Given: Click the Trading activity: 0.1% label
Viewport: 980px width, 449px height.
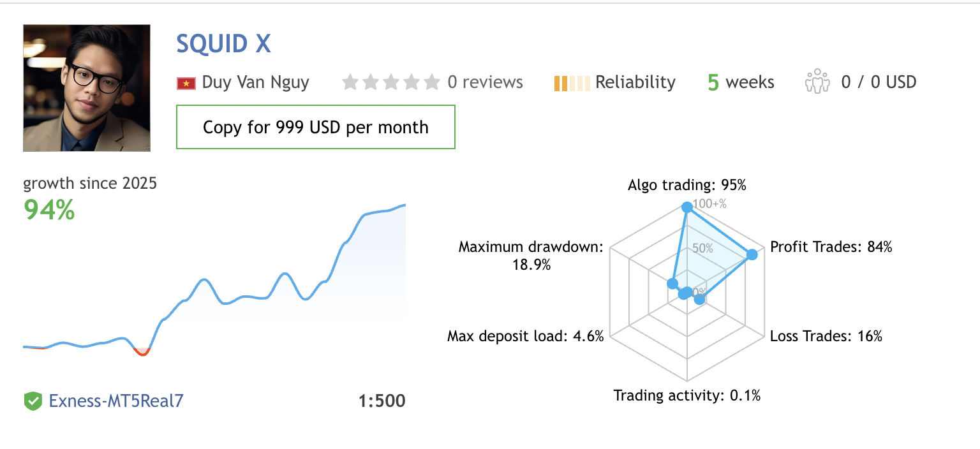Looking at the screenshot, I should [687, 396].
